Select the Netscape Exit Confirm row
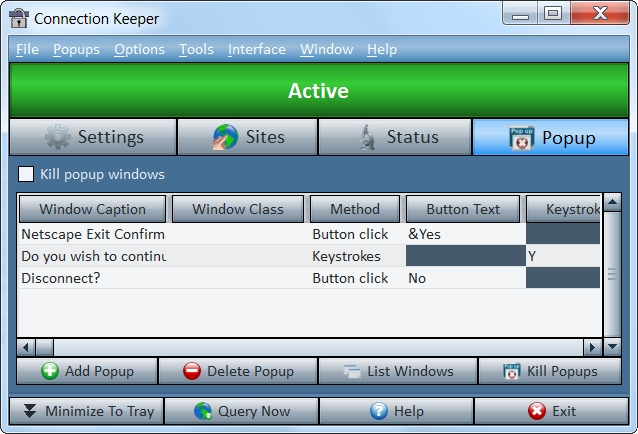The width and height of the screenshot is (638, 434). click(310, 234)
